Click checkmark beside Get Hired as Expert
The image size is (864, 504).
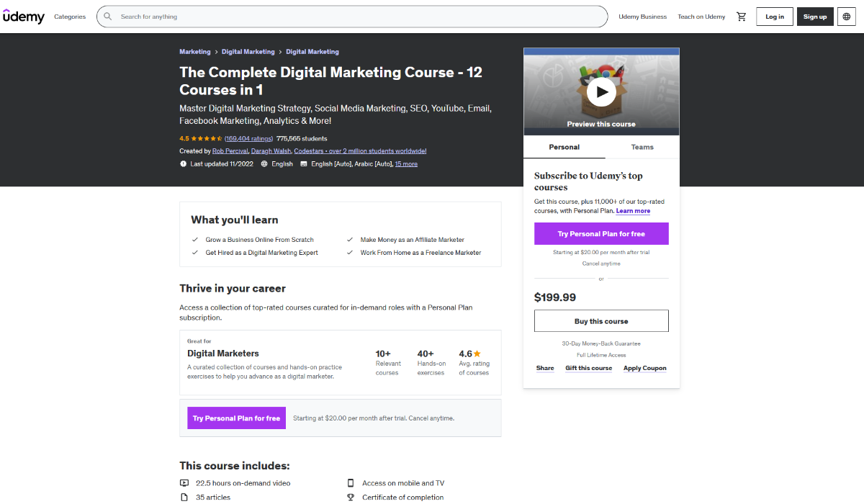pyautogui.click(x=195, y=253)
